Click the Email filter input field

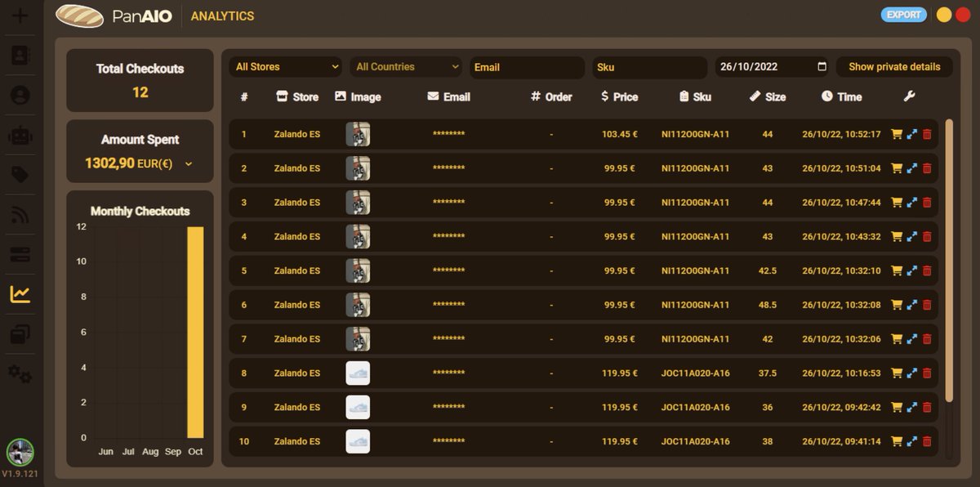coord(527,67)
